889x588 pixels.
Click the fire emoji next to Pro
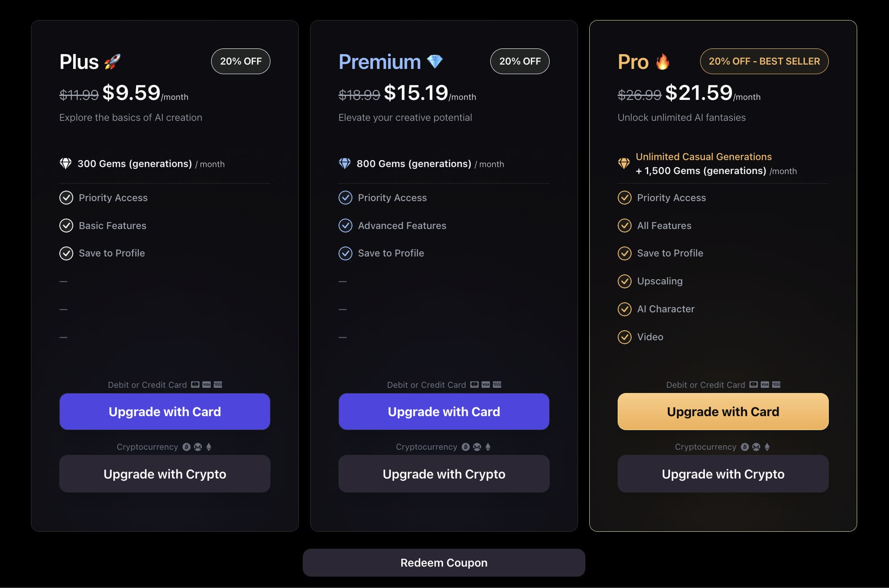pos(663,62)
